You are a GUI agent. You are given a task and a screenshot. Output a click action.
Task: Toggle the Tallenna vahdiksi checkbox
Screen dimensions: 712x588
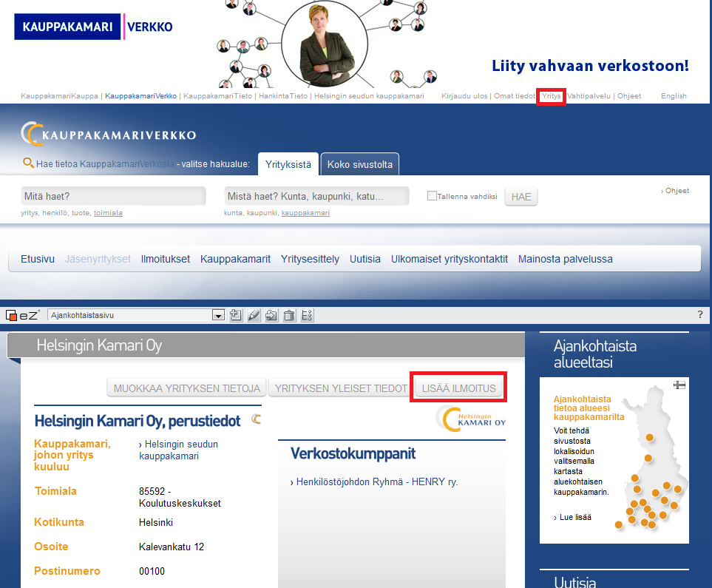point(432,196)
